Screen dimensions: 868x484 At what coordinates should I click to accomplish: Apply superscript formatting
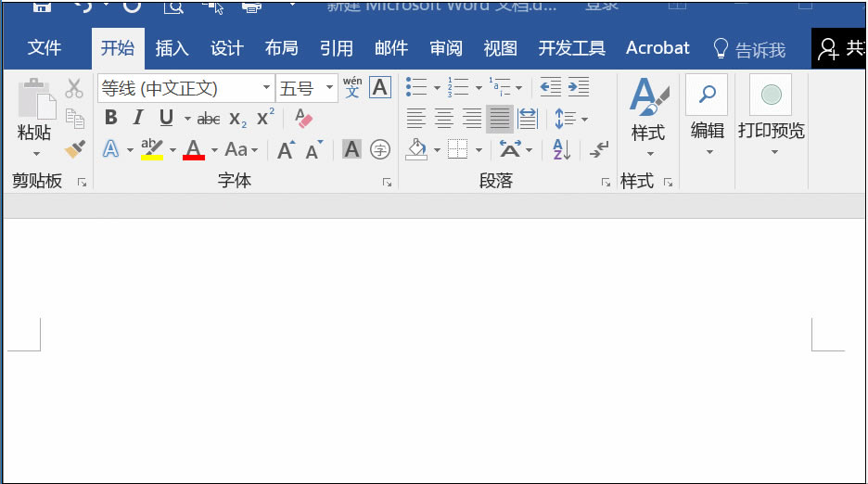click(x=265, y=118)
